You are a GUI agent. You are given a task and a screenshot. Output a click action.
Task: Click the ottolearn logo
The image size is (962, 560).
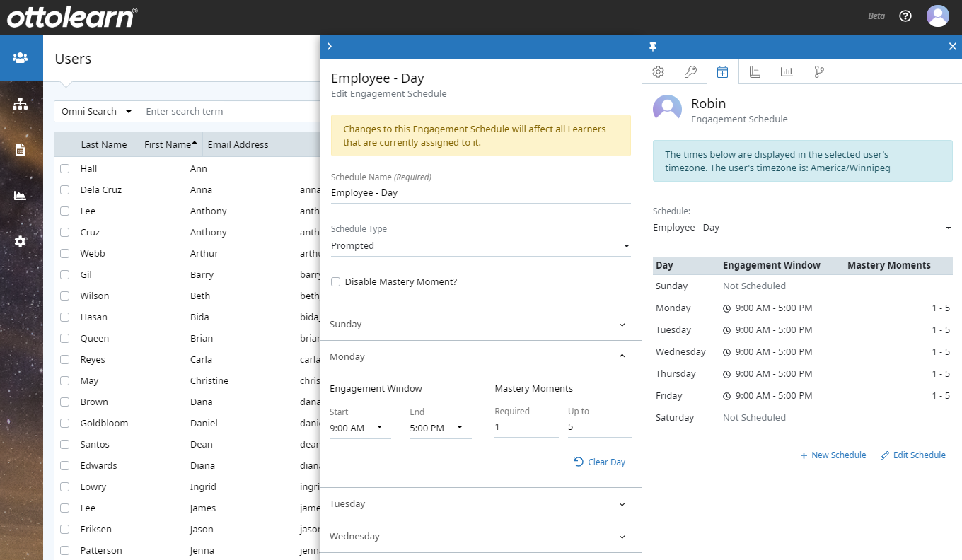72,17
